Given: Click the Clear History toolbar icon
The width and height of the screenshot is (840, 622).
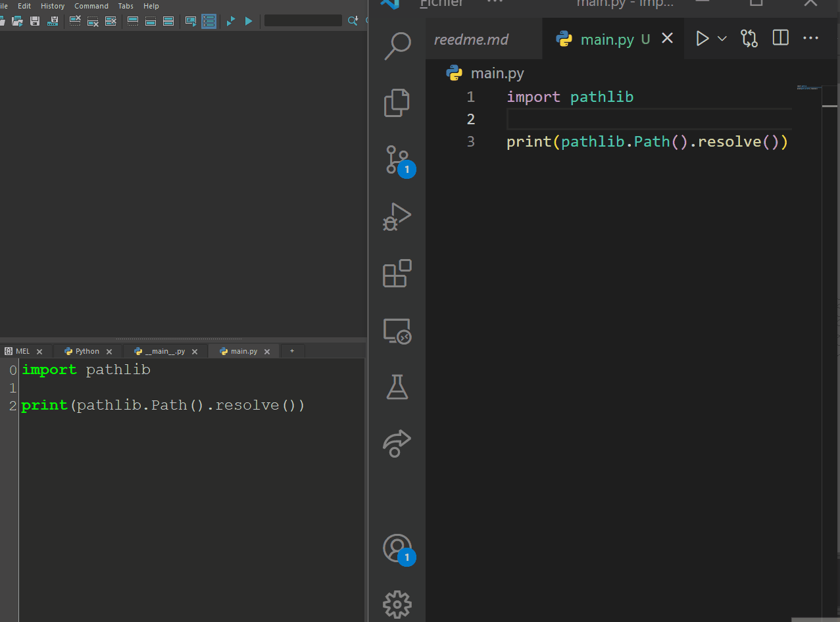Looking at the screenshot, I should [75, 21].
